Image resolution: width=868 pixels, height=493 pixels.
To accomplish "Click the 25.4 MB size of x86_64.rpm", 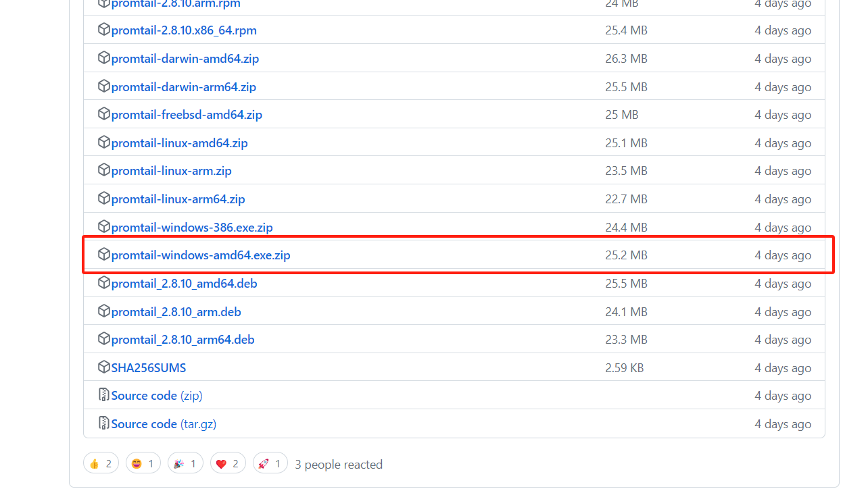I will [626, 30].
